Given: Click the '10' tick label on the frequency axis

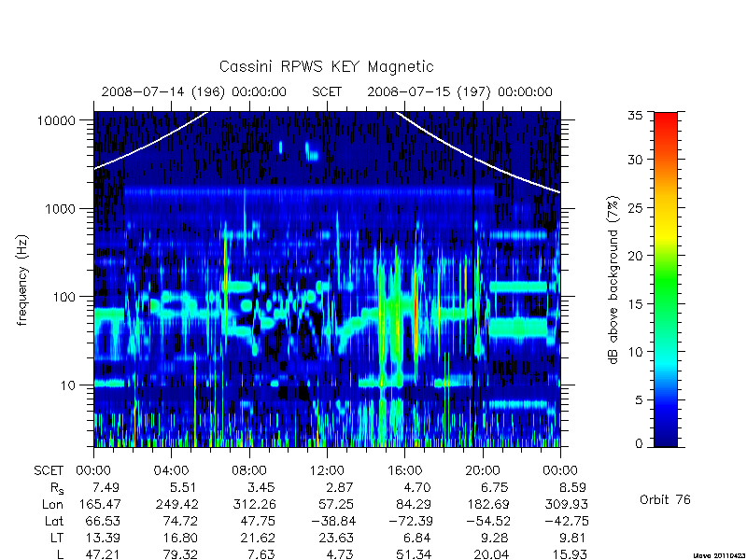Looking at the screenshot, I should (68, 385).
